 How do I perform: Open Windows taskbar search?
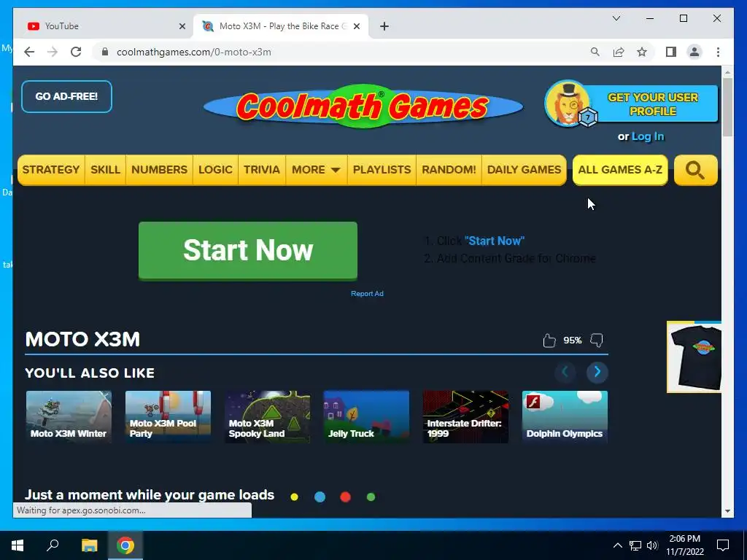point(53,545)
